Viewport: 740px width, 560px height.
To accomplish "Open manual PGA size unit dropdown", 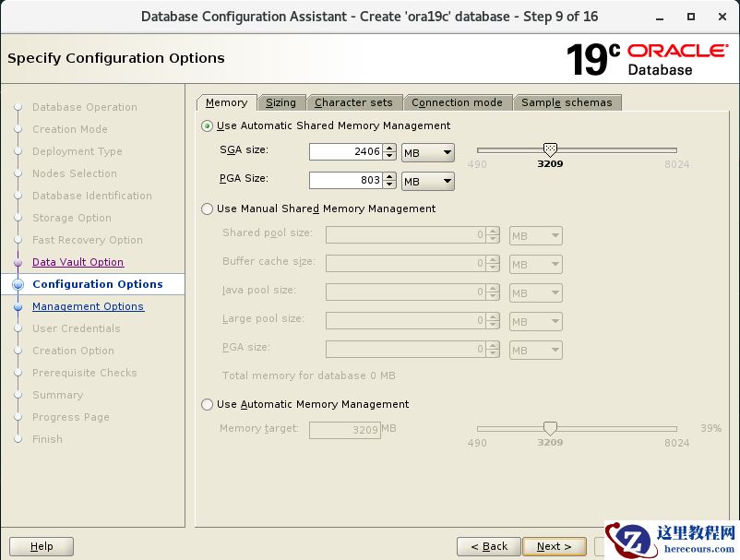I will 536,350.
